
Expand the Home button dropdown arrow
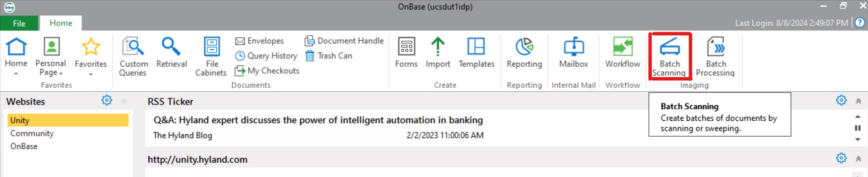point(16,74)
